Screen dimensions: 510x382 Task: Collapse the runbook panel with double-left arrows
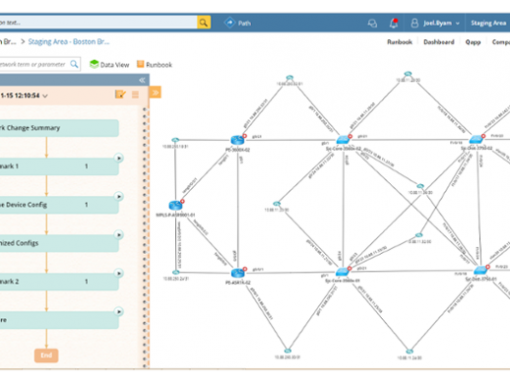142,80
